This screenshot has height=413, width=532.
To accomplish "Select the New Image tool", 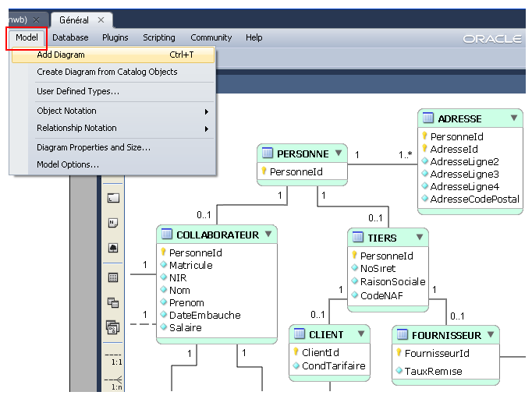I will 112,249.
